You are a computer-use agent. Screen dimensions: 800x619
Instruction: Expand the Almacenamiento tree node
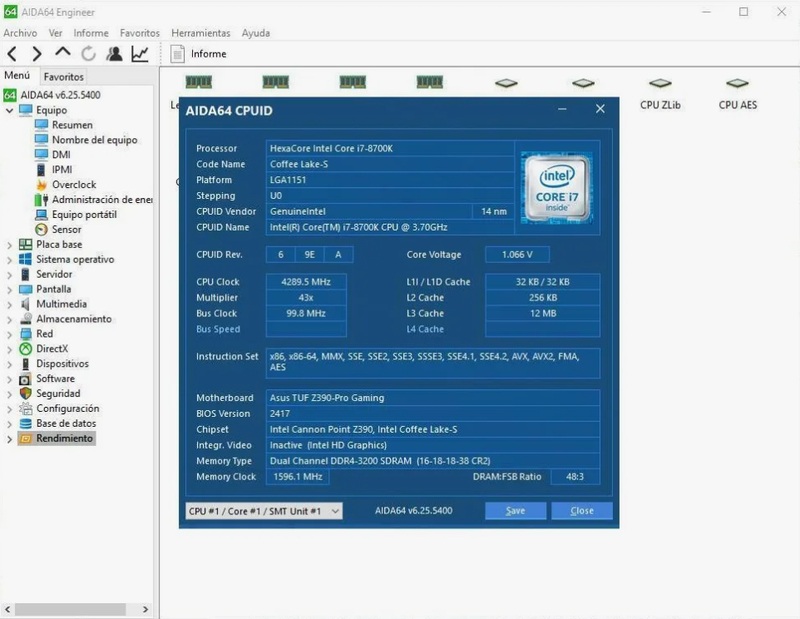click(9, 319)
